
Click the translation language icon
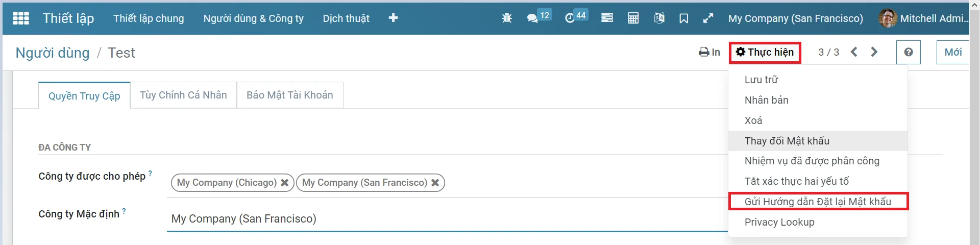[659, 18]
